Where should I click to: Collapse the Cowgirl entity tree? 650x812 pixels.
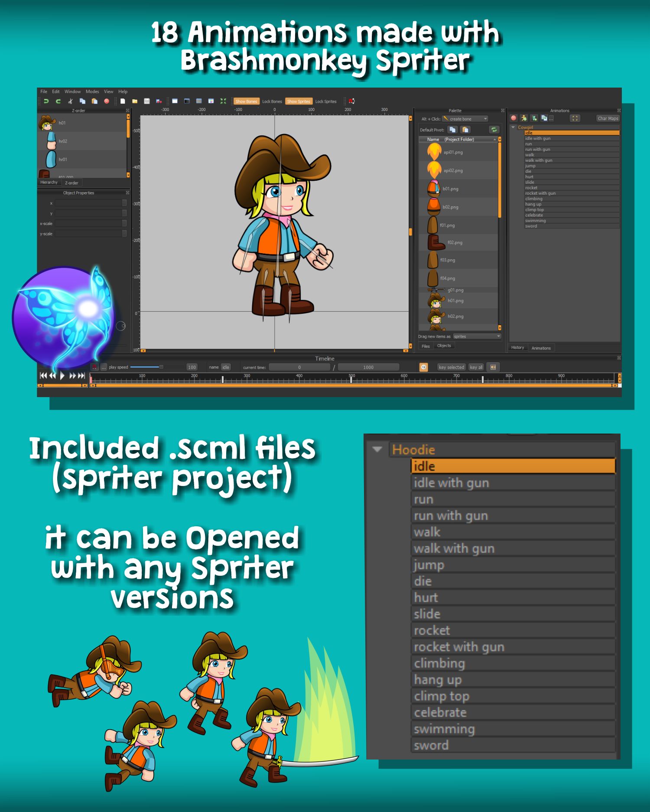point(513,127)
